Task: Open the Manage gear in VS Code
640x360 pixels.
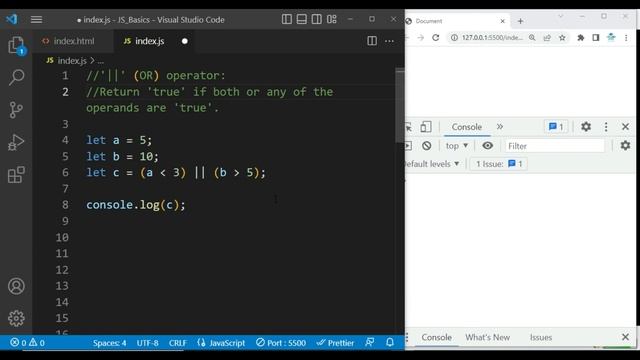Action: pyautogui.click(x=16, y=318)
